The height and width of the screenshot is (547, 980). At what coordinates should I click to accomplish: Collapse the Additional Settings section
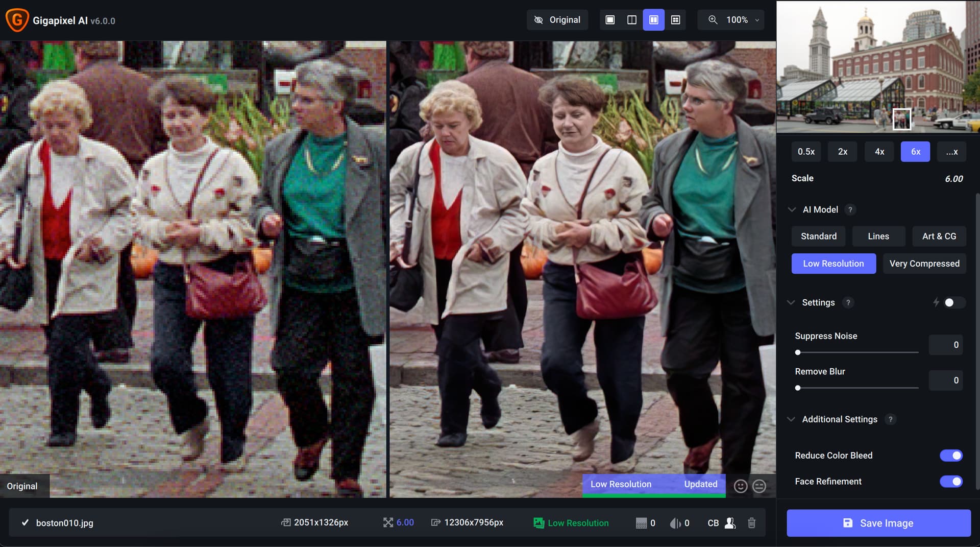click(x=791, y=419)
